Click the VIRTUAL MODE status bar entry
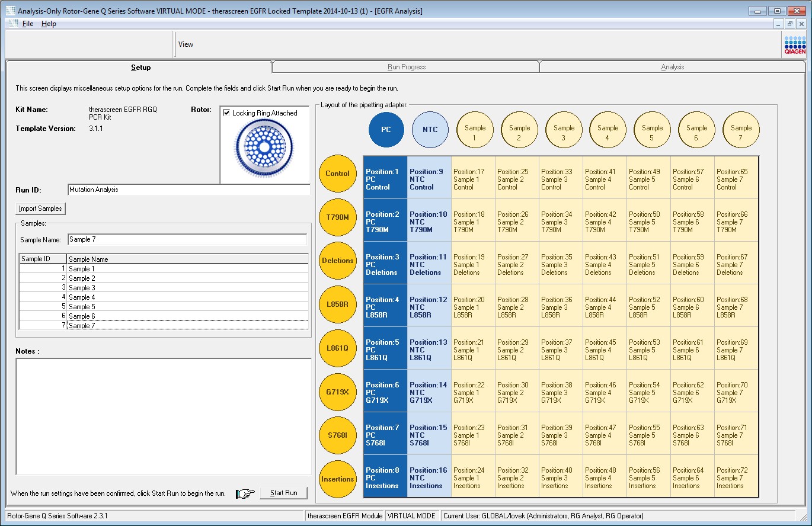The width and height of the screenshot is (812, 526). coord(411,516)
